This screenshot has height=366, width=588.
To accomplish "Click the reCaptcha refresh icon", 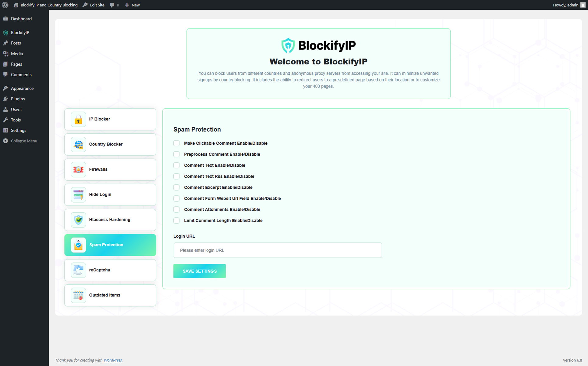I will tap(78, 270).
